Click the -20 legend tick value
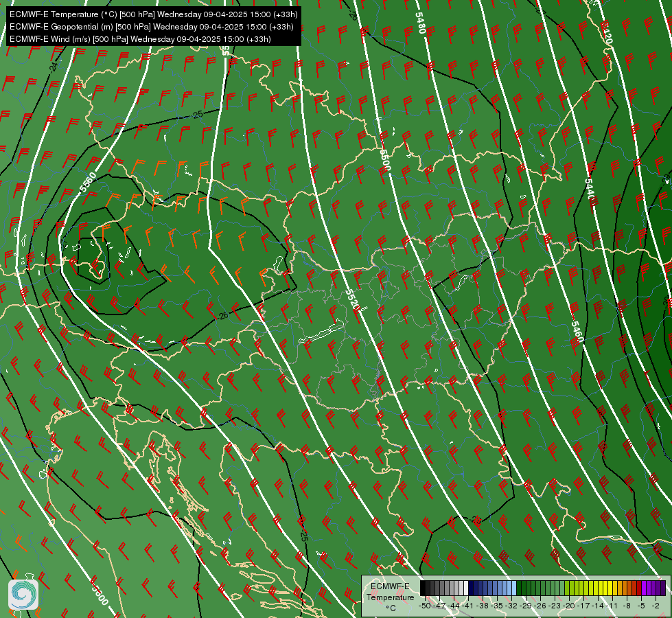Image resolution: width=672 pixels, height=618 pixels. click(x=569, y=606)
